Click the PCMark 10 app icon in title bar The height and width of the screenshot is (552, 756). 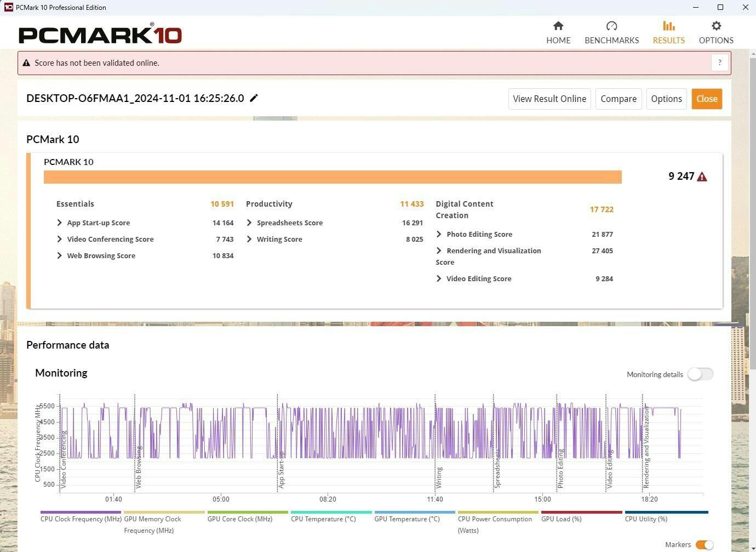[x=8, y=7]
